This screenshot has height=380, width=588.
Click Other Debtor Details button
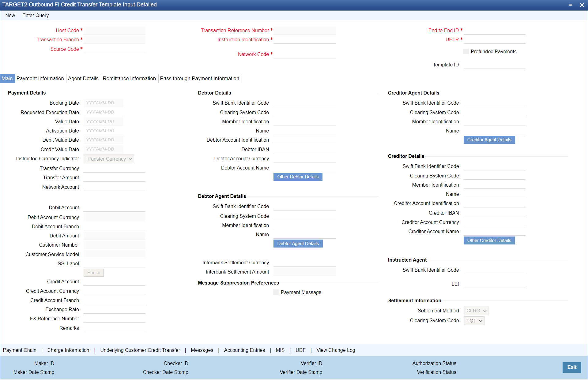pyautogui.click(x=298, y=177)
